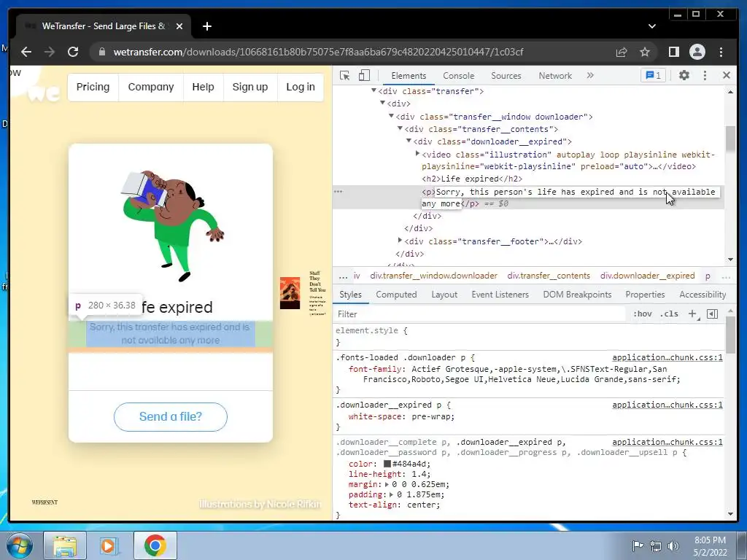Open the DOM node three-dot actions

pos(338,192)
